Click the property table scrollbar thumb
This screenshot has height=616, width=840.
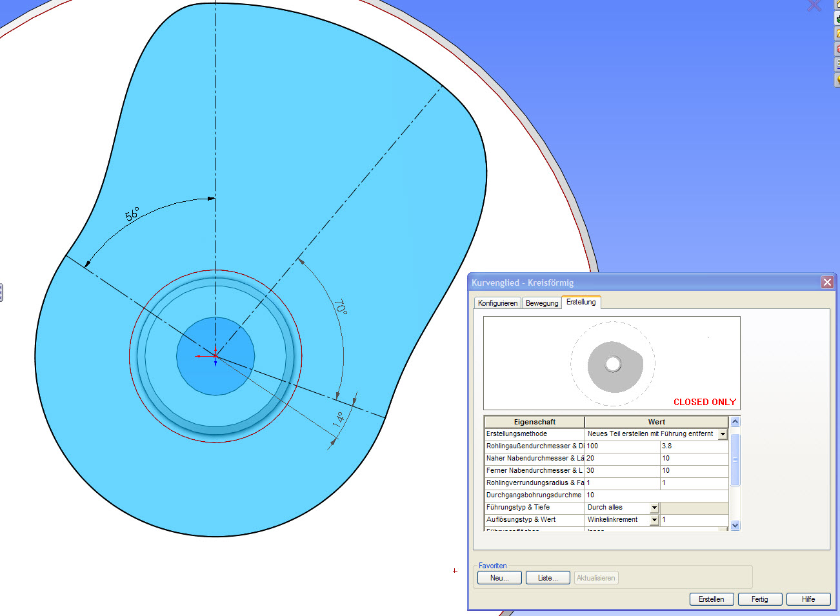point(735,460)
